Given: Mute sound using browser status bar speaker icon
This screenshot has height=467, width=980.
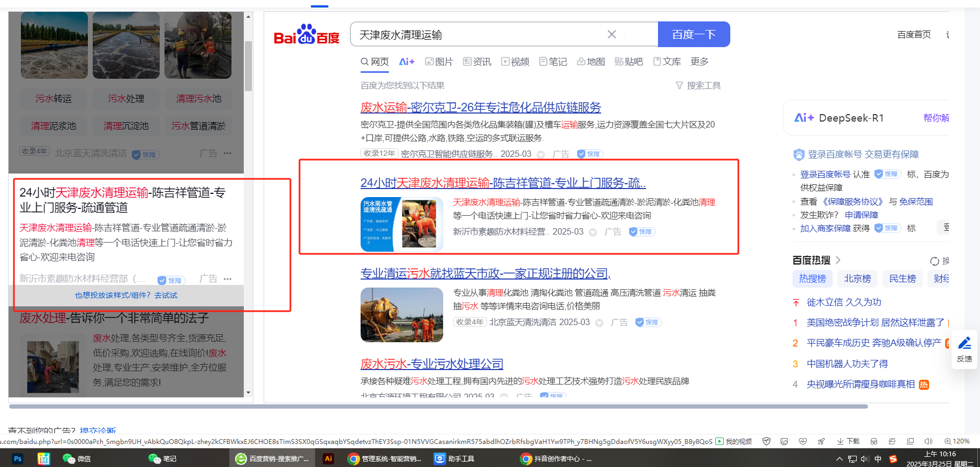Looking at the screenshot, I should tap(929, 441).
